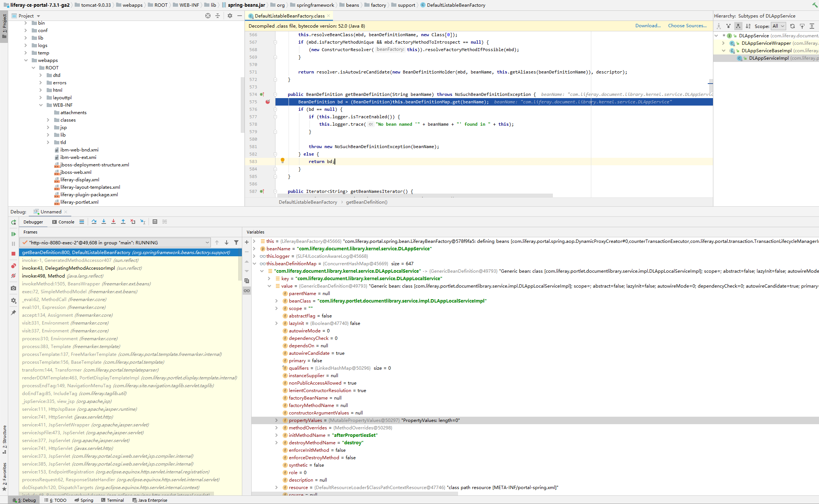This screenshot has height=504, width=819.
Task: Open Terminal tool window tab
Action: (x=112, y=500)
